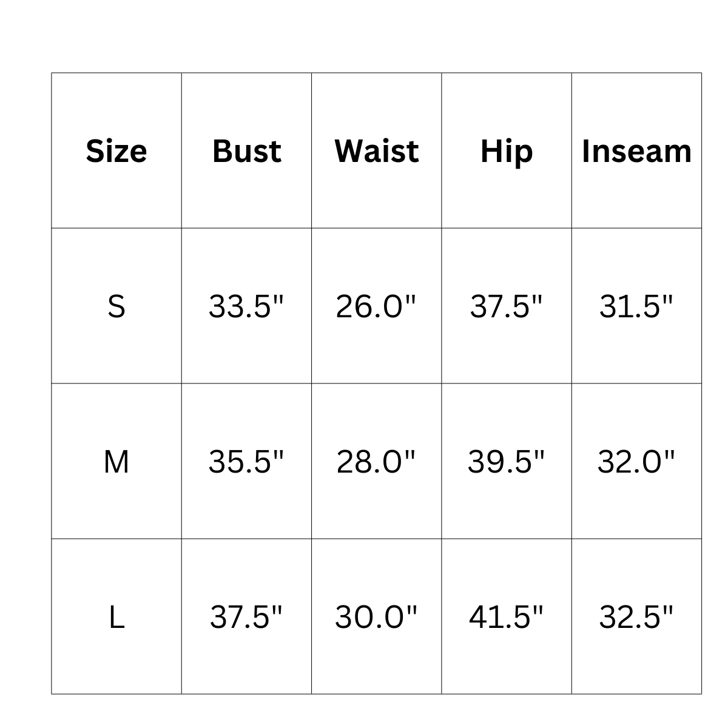Click the Waist column header
The height and width of the screenshot is (728, 728).
coord(376,151)
